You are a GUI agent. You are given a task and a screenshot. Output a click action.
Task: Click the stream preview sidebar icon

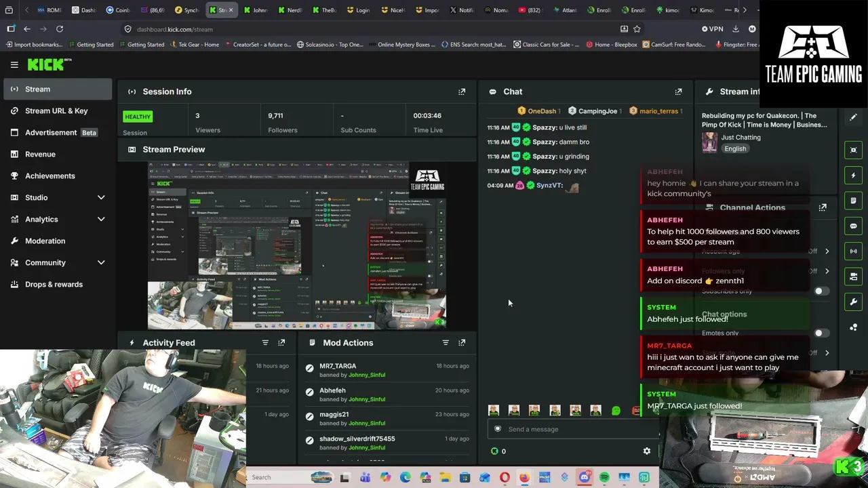[x=854, y=150]
